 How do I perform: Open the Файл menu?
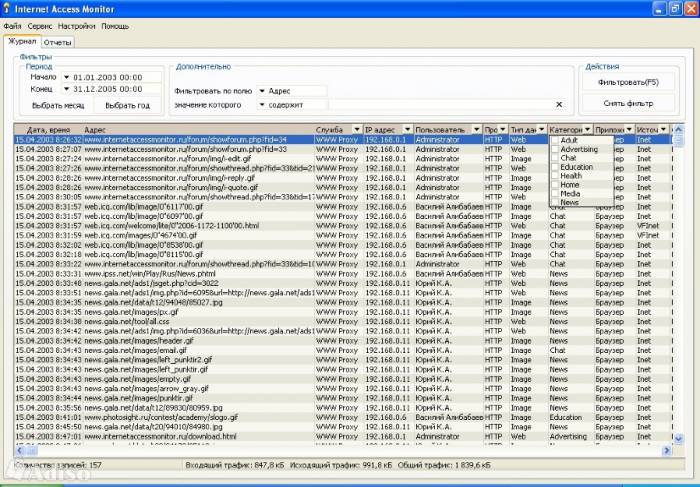(12, 26)
